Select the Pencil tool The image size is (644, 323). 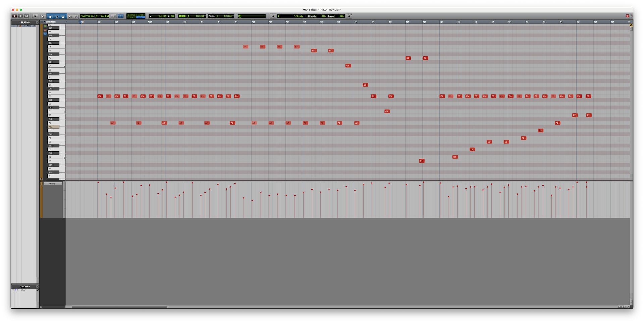click(75, 16)
